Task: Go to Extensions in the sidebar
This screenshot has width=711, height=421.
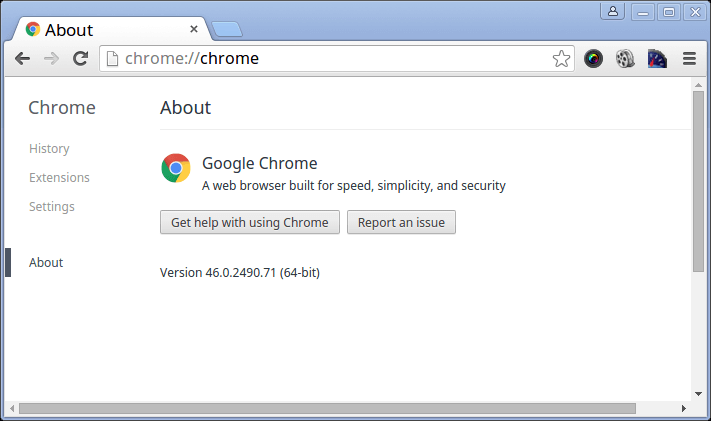Action: [59, 178]
